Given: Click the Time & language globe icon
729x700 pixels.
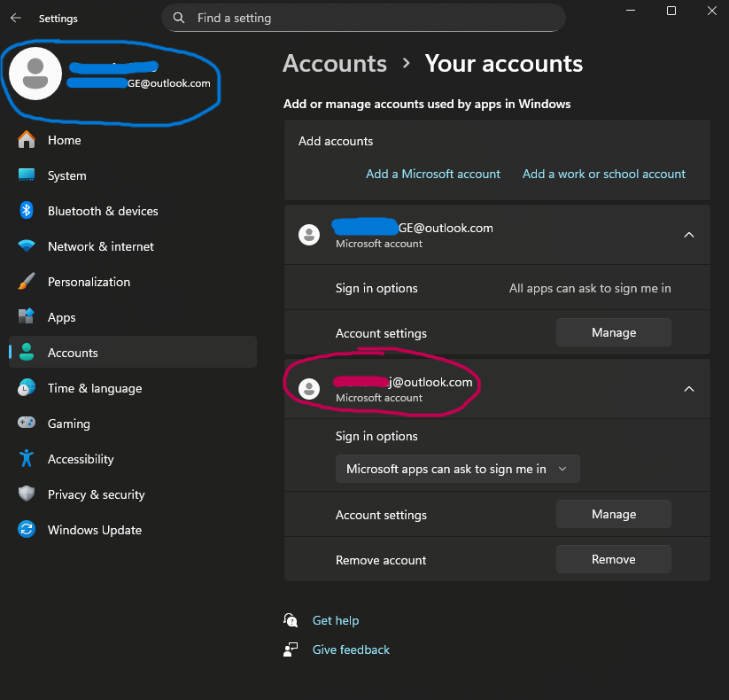Looking at the screenshot, I should pyautogui.click(x=27, y=387).
